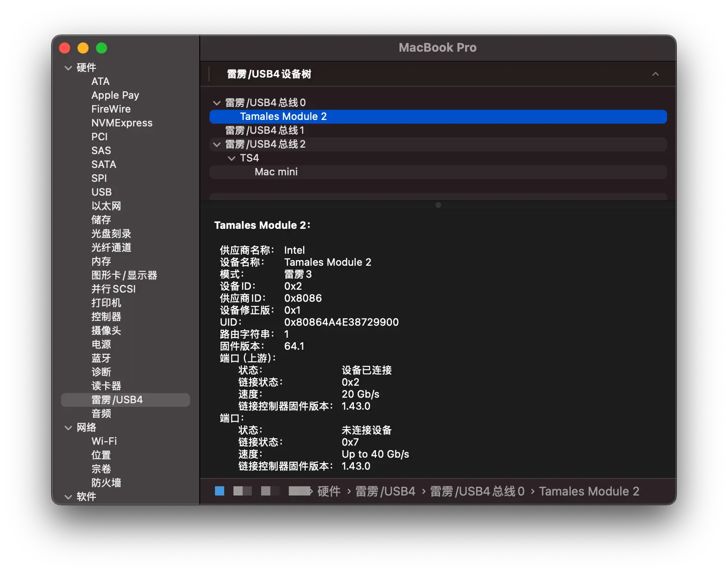
Task: Click the 固件版本 value 64.1
Action: point(294,346)
